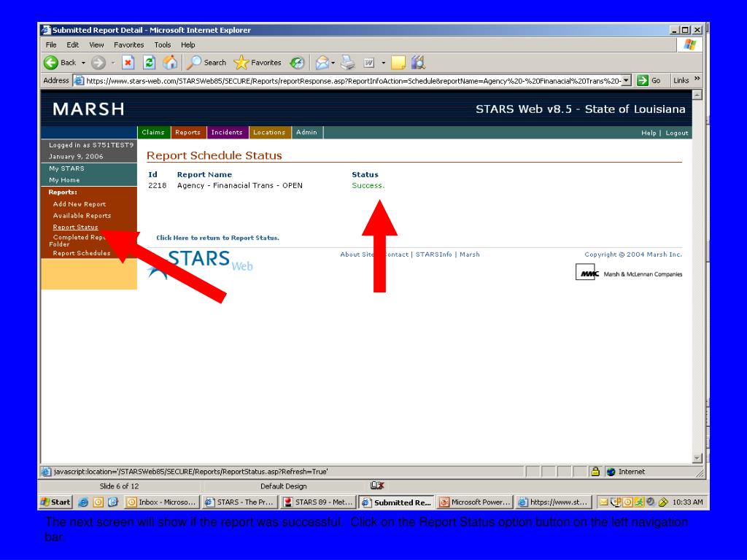Click Report Status in left navigation
This screenshot has height=560, width=747.
[x=75, y=227]
